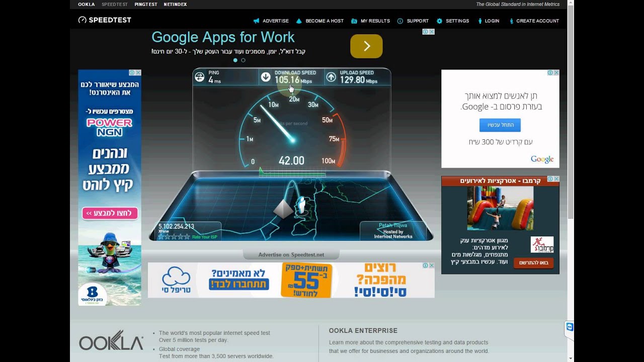
Task: Click the Google Apps for Work headline
Action: (223, 38)
